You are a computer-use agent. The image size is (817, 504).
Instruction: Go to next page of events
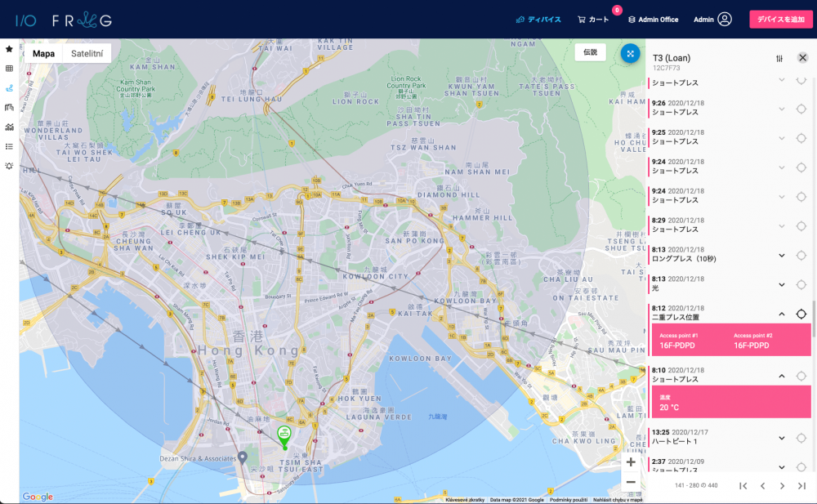(782, 486)
